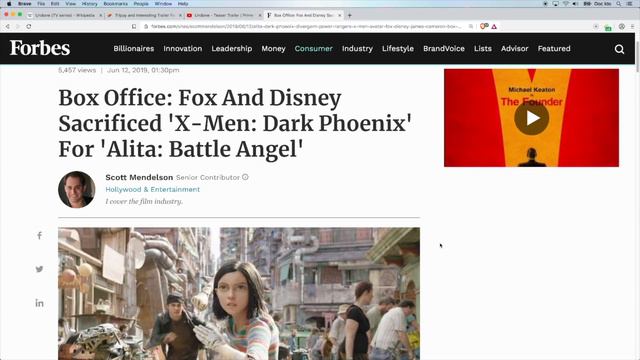Click Scott Mendelson author photo
The height and width of the screenshot is (360, 640).
click(77, 189)
